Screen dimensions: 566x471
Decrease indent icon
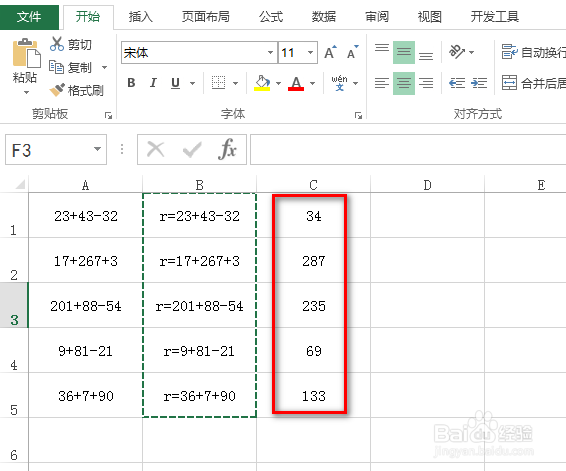pyautogui.click(x=457, y=83)
